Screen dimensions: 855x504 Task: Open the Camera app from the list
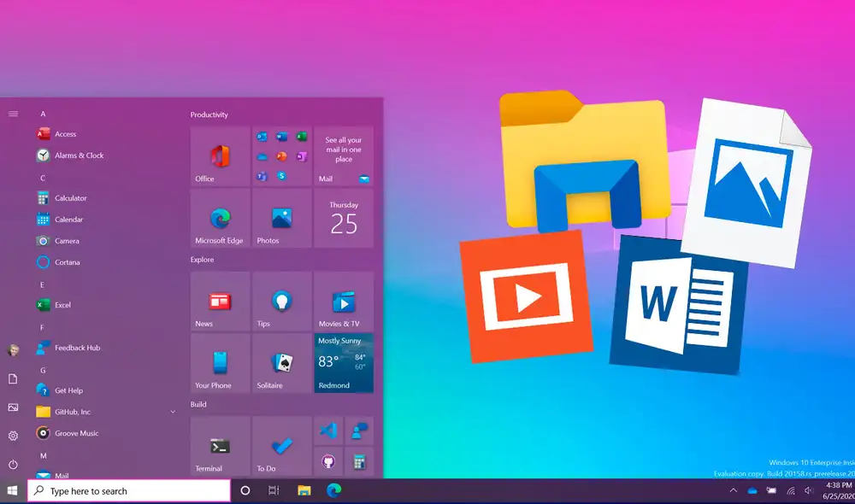coord(67,241)
